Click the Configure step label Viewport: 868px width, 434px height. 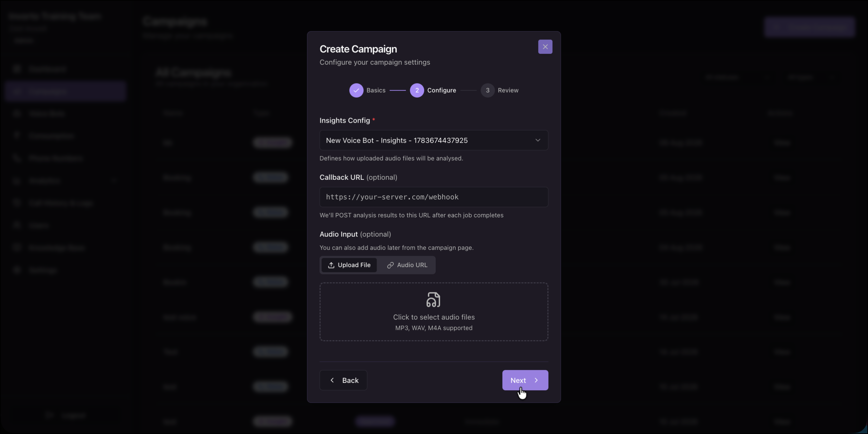click(441, 90)
